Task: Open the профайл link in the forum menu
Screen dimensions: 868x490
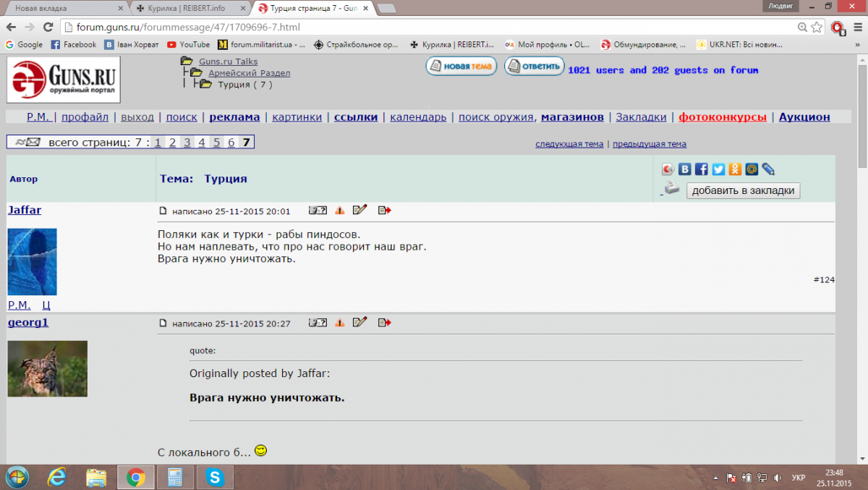Action: point(85,117)
